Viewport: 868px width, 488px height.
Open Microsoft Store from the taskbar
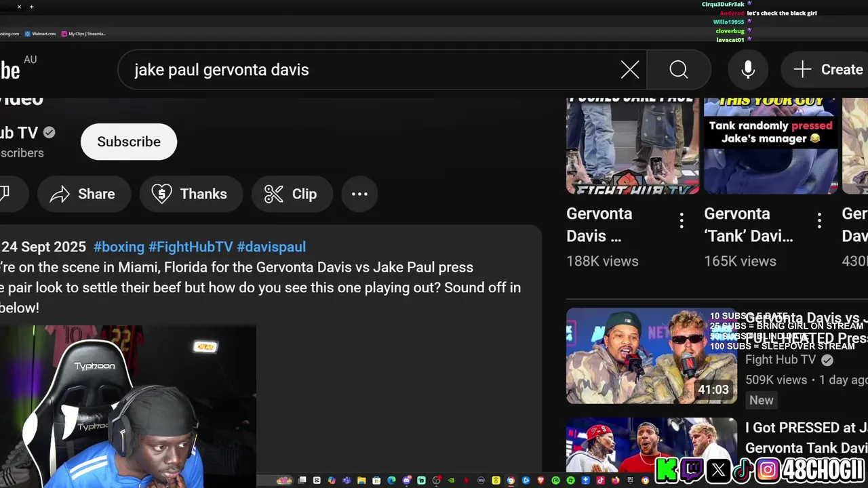click(376, 481)
